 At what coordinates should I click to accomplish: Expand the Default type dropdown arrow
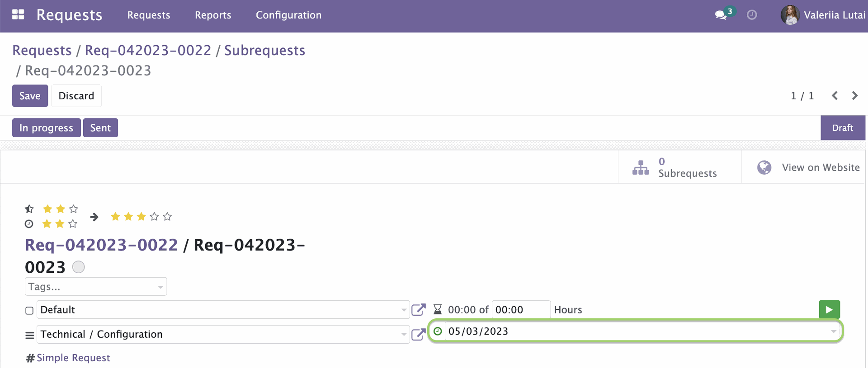pos(404,310)
